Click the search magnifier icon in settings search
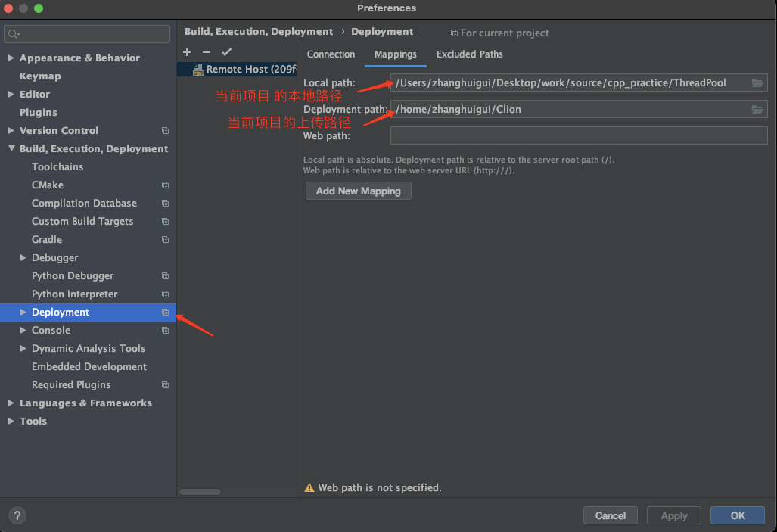The width and height of the screenshot is (777, 532). (x=14, y=34)
